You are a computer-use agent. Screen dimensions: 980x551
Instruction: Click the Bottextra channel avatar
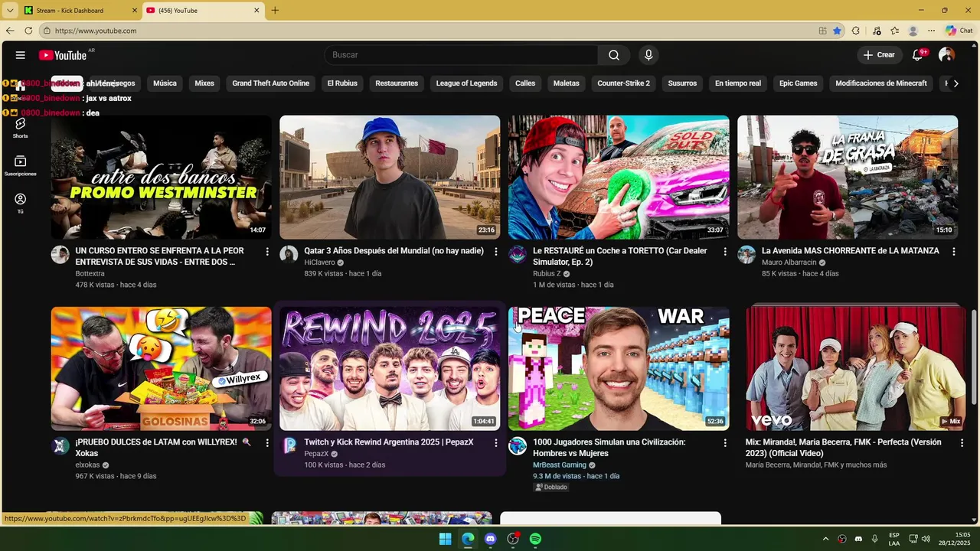[60, 255]
